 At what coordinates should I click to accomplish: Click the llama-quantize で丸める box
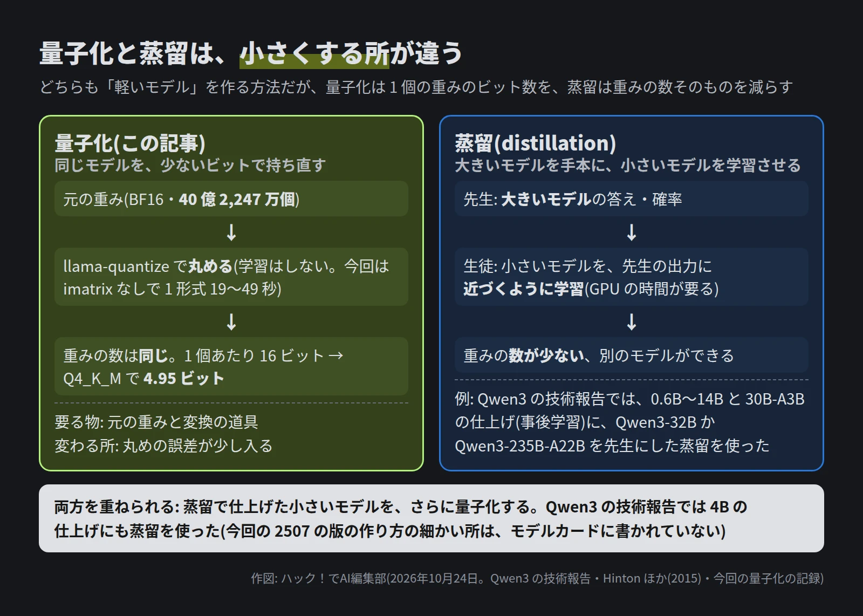[x=231, y=277]
